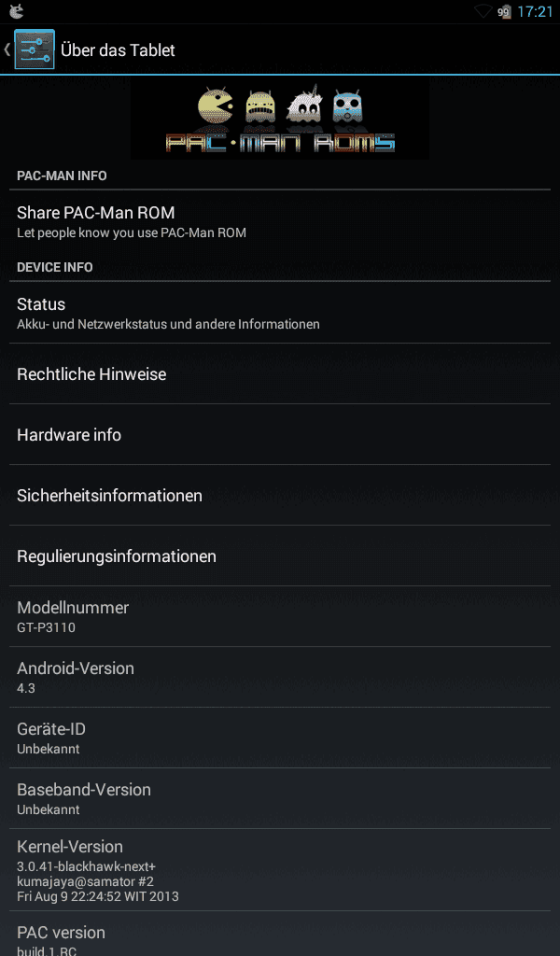Open Status battery and network info
The width and height of the screenshot is (560, 956).
pos(280,313)
